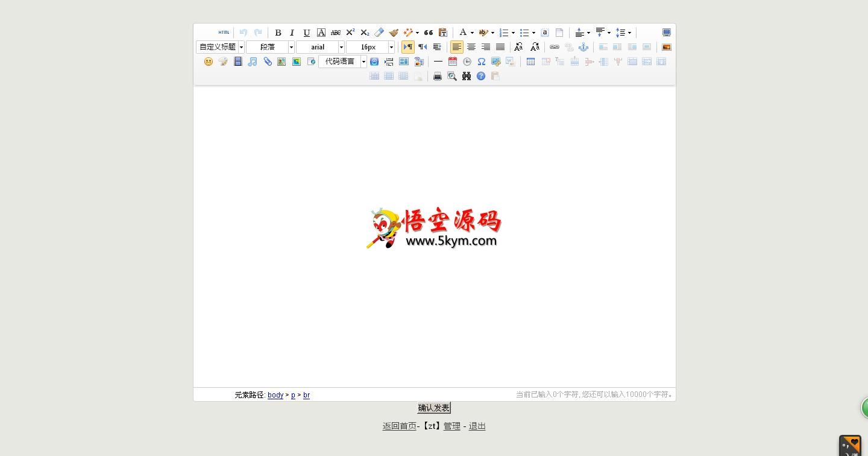
Task: Click the clear document icon
Action: point(559,33)
